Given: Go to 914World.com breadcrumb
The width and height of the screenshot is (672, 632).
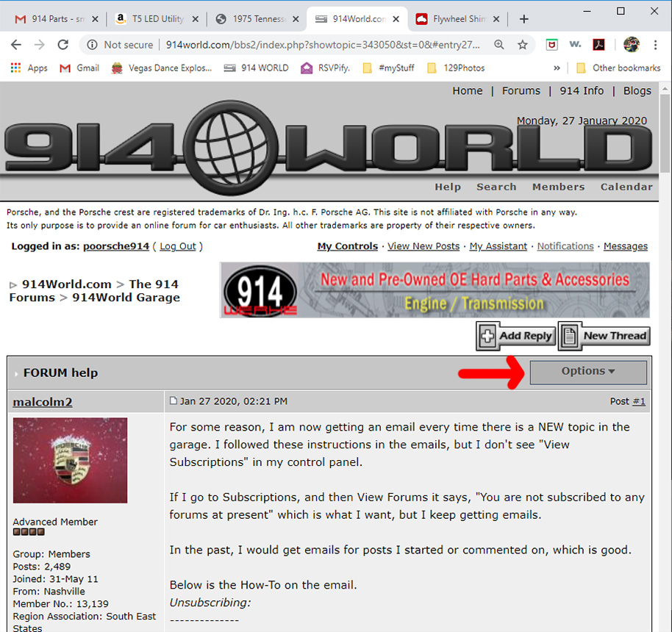Looking at the screenshot, I should [x=66, y=284].
